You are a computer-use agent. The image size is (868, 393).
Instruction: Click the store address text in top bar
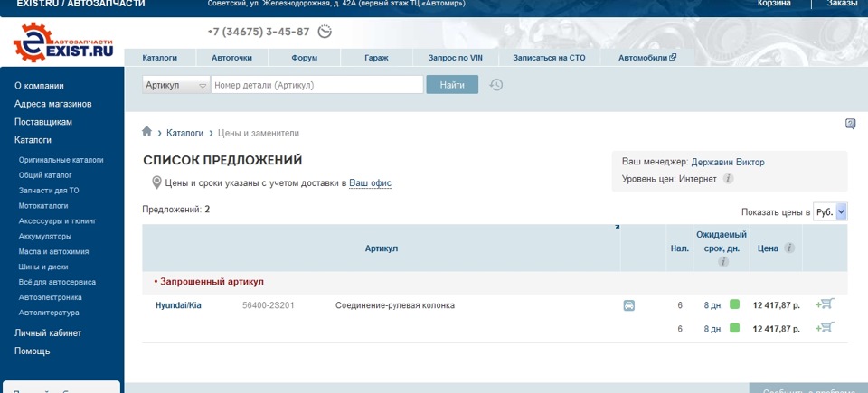click(x=336, y=4)
